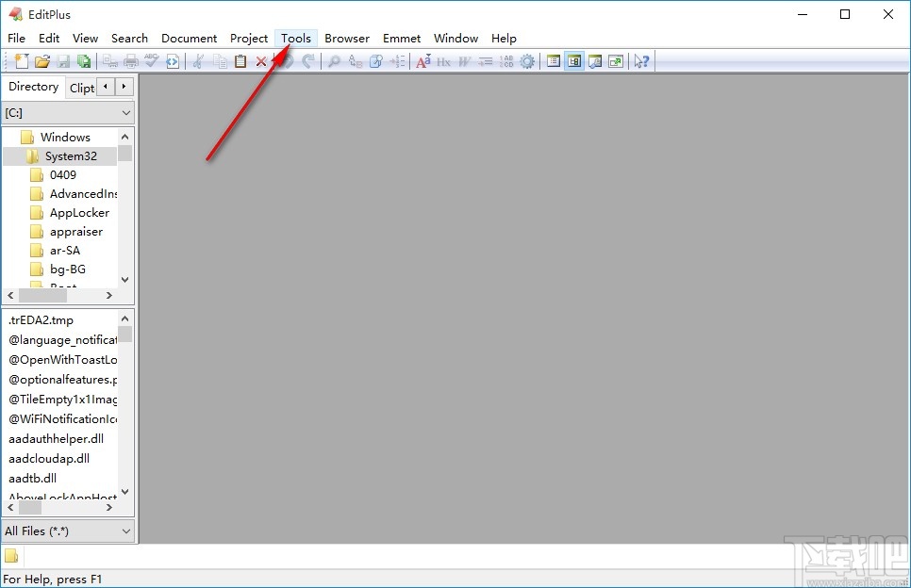Image resolution: width=911 pixels, height=588 pixels.
Task: Click the View in Browser icon
Action: coord(173,61)
